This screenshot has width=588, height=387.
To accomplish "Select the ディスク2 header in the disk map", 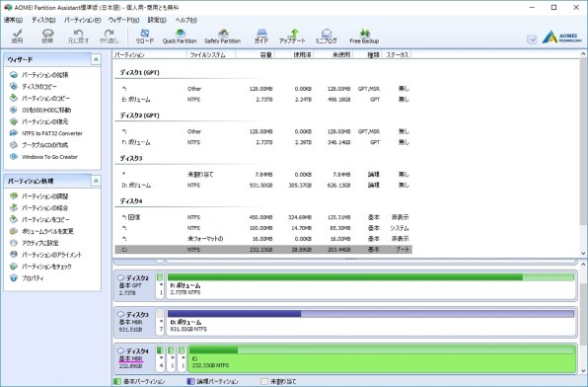I will (134, 285).
